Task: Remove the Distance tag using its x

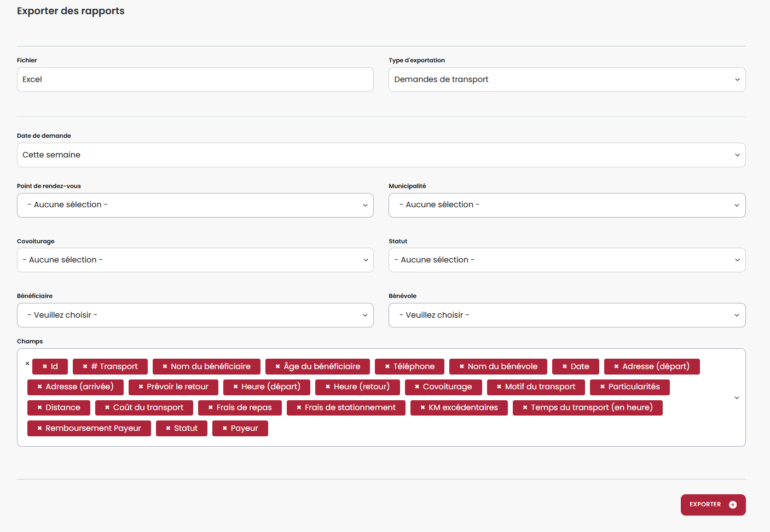Action: (x=40, y=408)
